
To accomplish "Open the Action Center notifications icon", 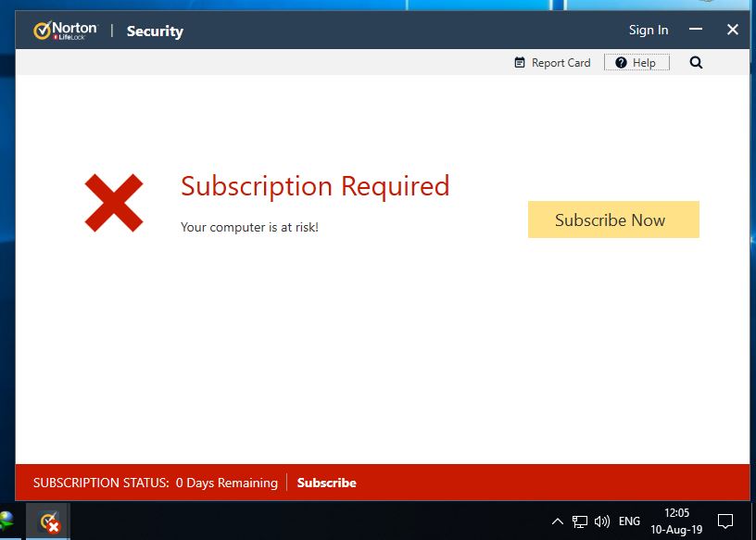I will pos(725,521).
